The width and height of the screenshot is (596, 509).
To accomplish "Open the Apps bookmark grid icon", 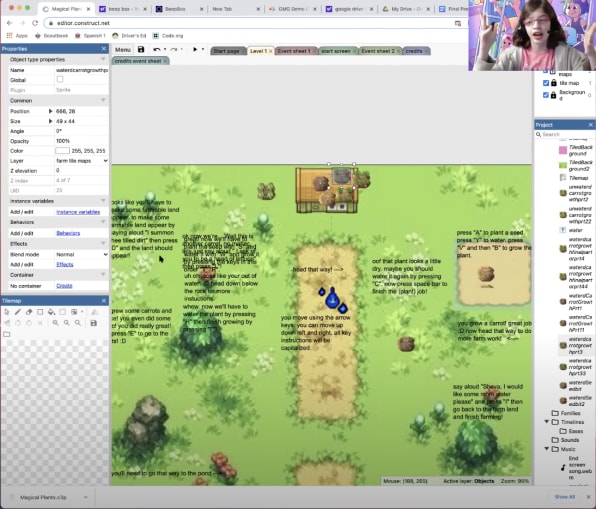I will point(10,36).
